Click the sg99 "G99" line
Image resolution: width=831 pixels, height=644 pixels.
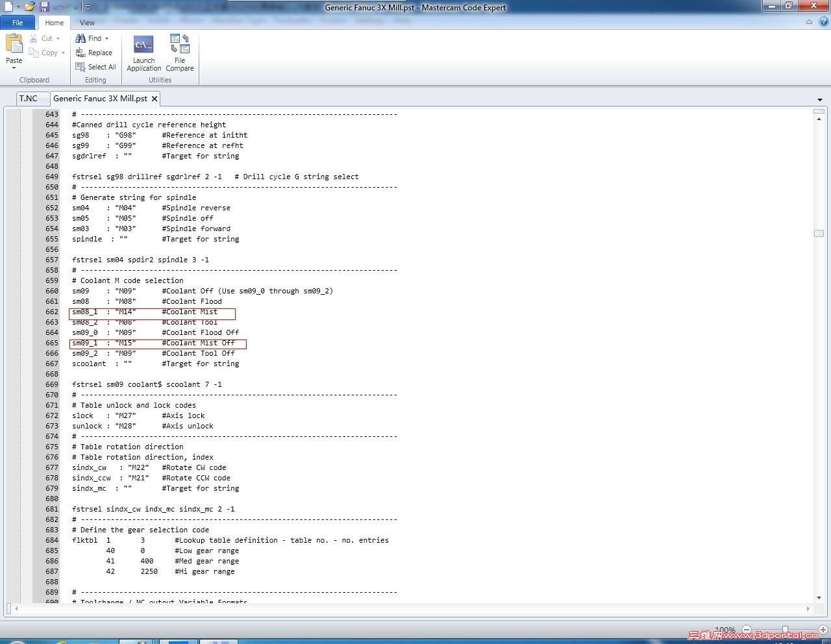click(x=158, y=145)
